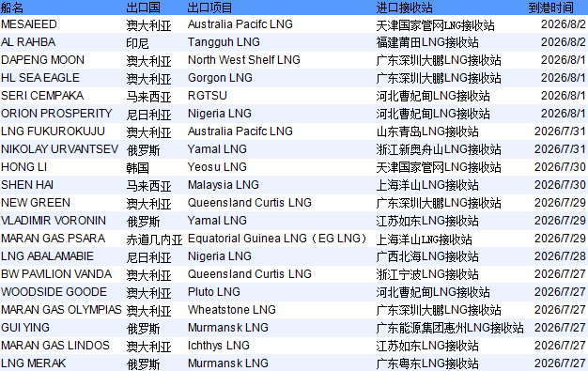
Task: Click the SERI CEMPAKA ship cell
Action: tap(42, 96)
